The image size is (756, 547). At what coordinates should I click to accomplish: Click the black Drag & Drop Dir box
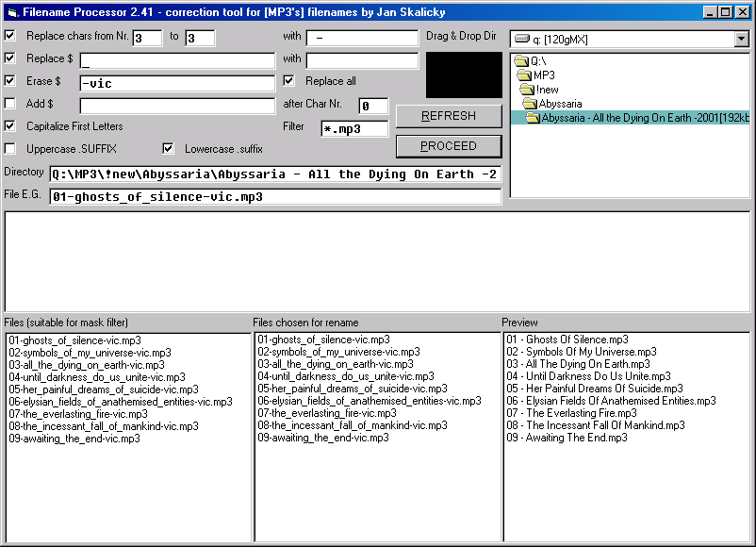[464, 75]
